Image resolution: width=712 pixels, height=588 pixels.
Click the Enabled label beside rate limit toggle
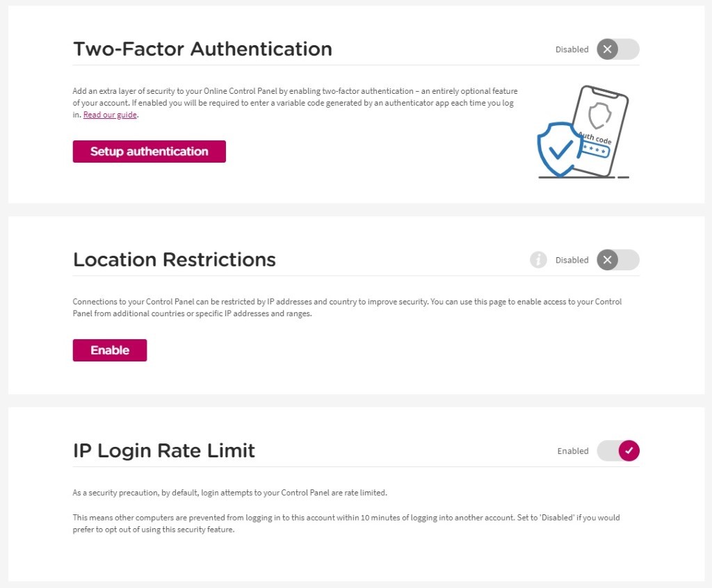pyautogui.click(x=573, y=451)
